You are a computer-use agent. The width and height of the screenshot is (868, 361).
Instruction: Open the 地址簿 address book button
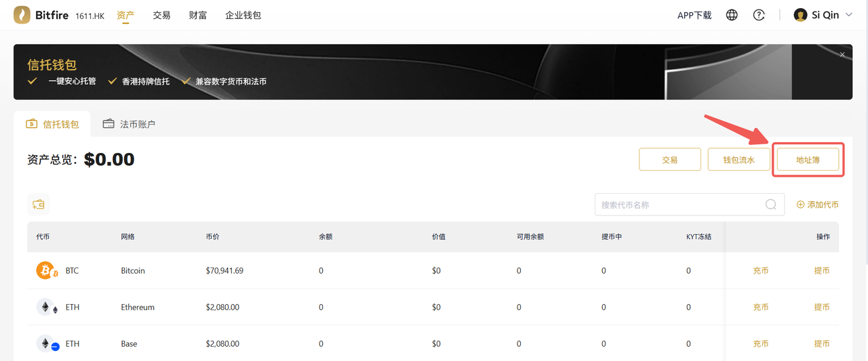click(x=808, y=160)
